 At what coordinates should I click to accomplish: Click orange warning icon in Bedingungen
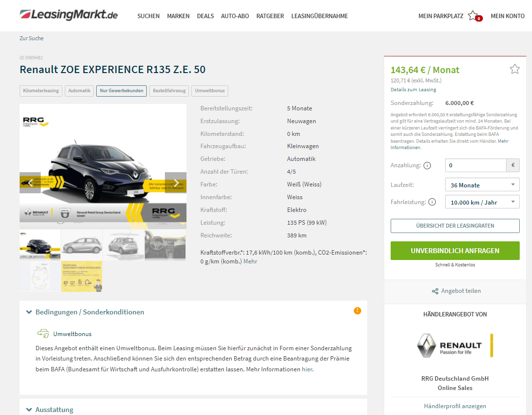(357, 311)
